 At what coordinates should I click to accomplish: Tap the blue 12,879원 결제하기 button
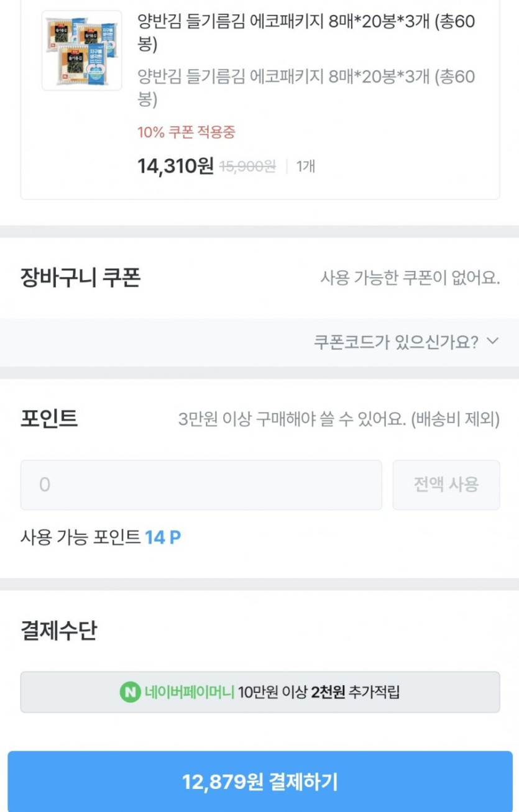(x=260, y=782)
